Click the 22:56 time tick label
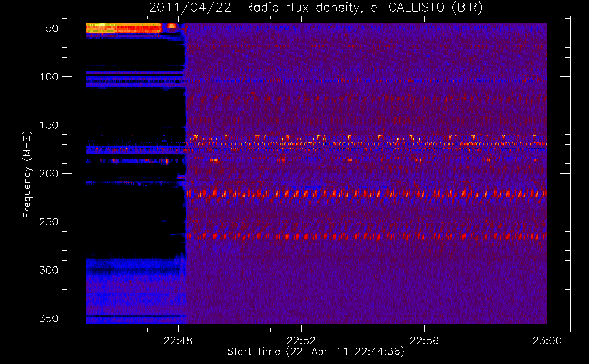This screenshot has height=364, width=589. (424, 341)
